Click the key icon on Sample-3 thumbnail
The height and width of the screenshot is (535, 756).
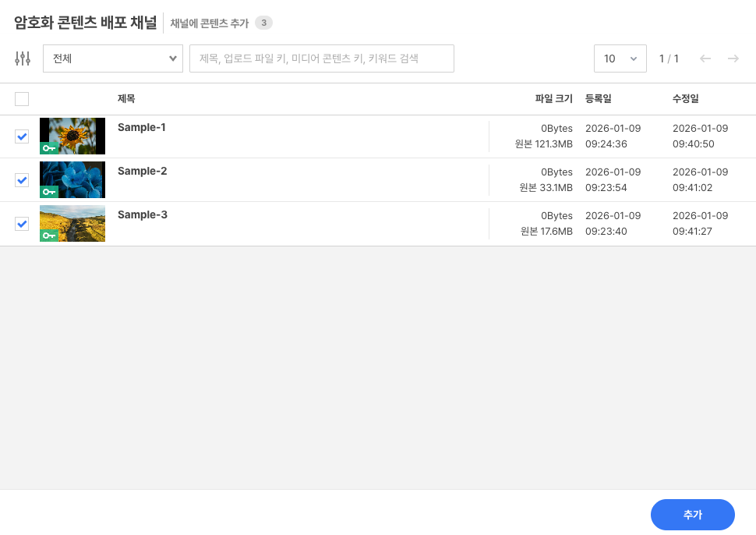(x=49, y=234)
